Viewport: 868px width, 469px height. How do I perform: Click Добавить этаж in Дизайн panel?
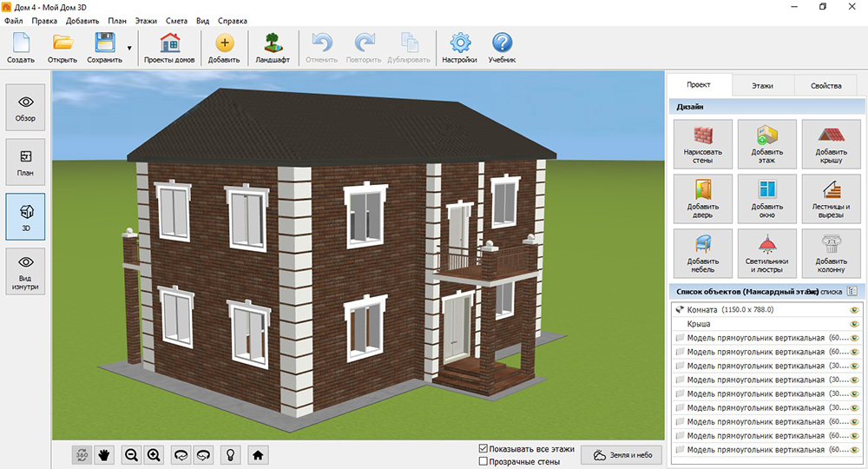(767, 144)
